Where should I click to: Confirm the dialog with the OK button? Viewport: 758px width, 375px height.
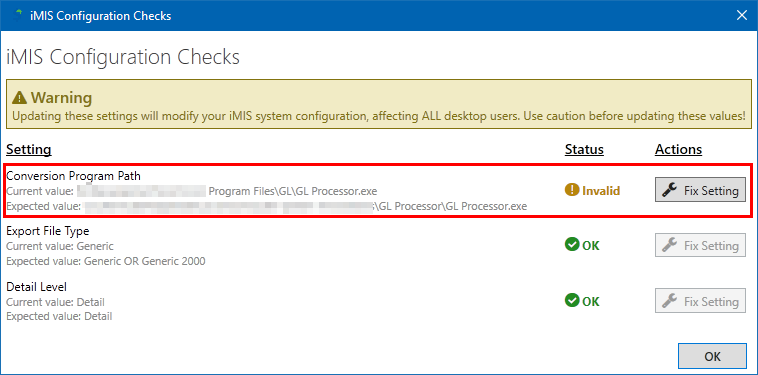(x=713, y=356)
